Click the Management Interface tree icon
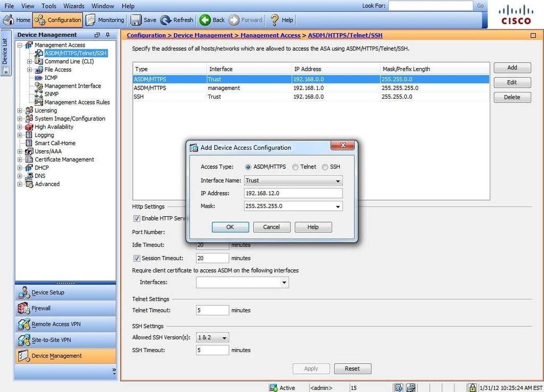Viewport: 544px width, 392px height. (x=39, y=86)
